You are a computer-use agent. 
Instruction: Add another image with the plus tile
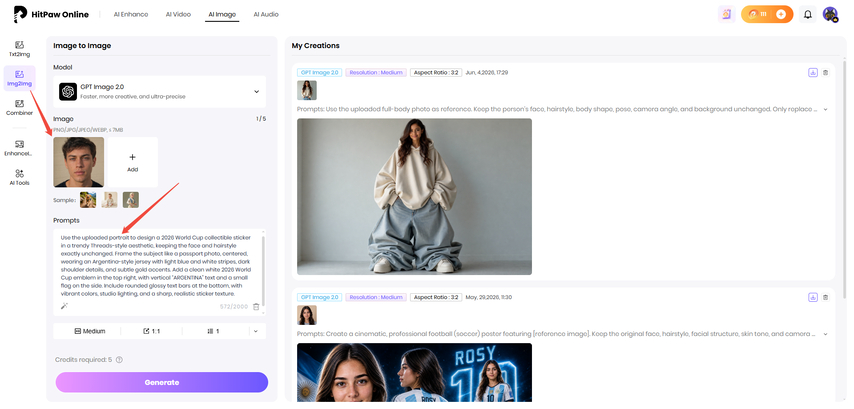133,162
